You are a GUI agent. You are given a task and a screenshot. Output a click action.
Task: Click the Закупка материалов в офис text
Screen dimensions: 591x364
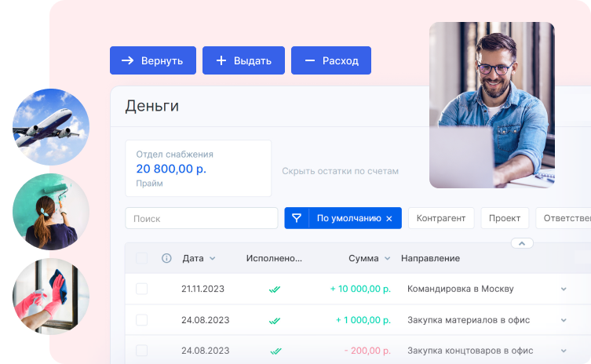[469, 320]
